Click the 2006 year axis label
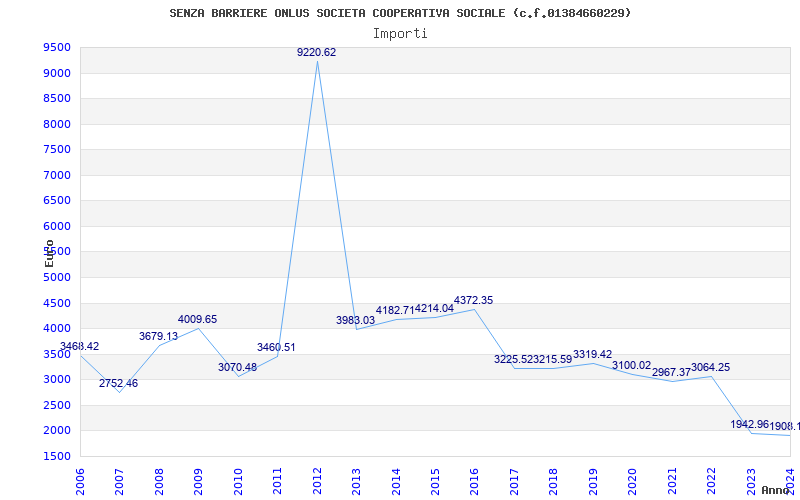 point(80,481)
